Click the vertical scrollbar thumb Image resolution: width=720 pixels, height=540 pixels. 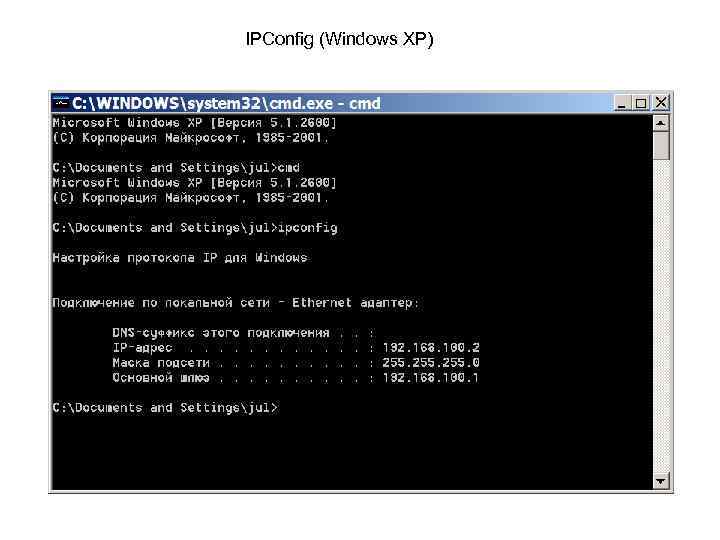tap(661, 146)
